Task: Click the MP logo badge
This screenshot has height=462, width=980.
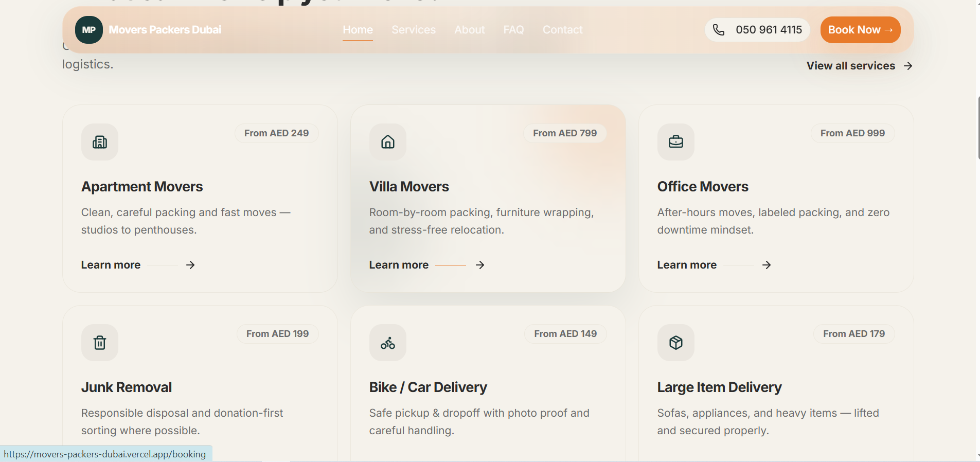Action: [x=88, y=30]
